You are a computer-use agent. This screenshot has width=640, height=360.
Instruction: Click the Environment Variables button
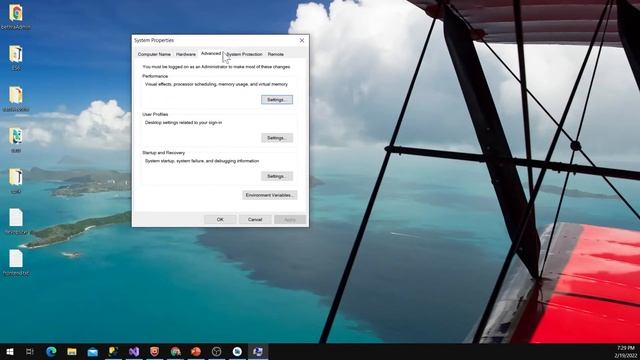[x=270, y=195]
